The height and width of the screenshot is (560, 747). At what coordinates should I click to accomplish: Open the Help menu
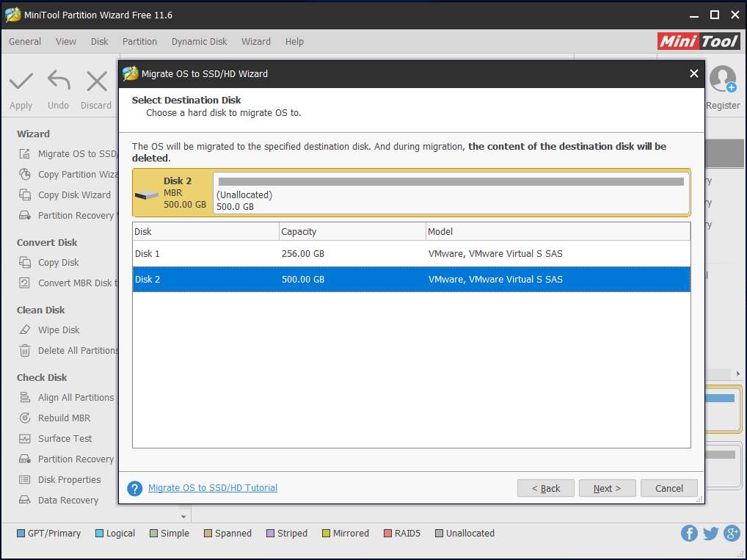294,41
